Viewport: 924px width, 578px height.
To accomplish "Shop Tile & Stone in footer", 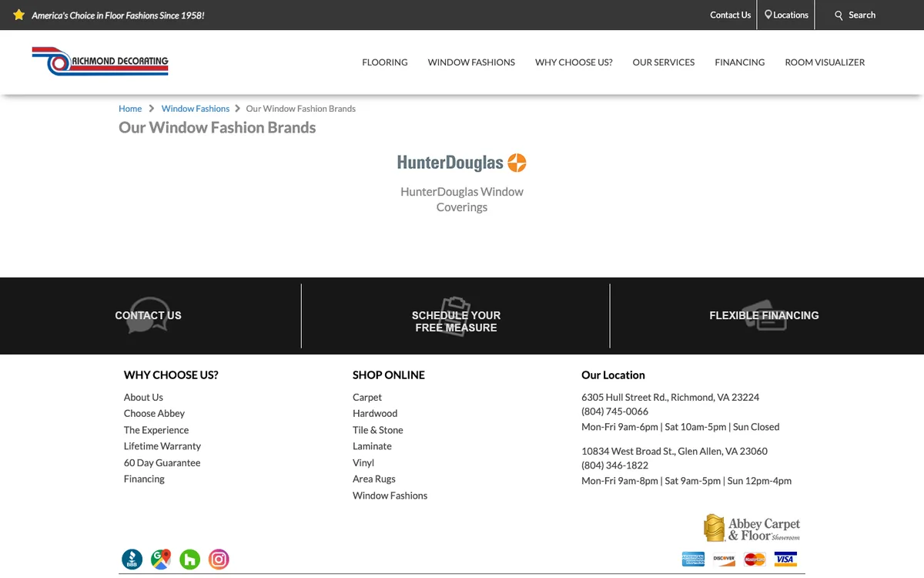I will click(x=378, y=430).
